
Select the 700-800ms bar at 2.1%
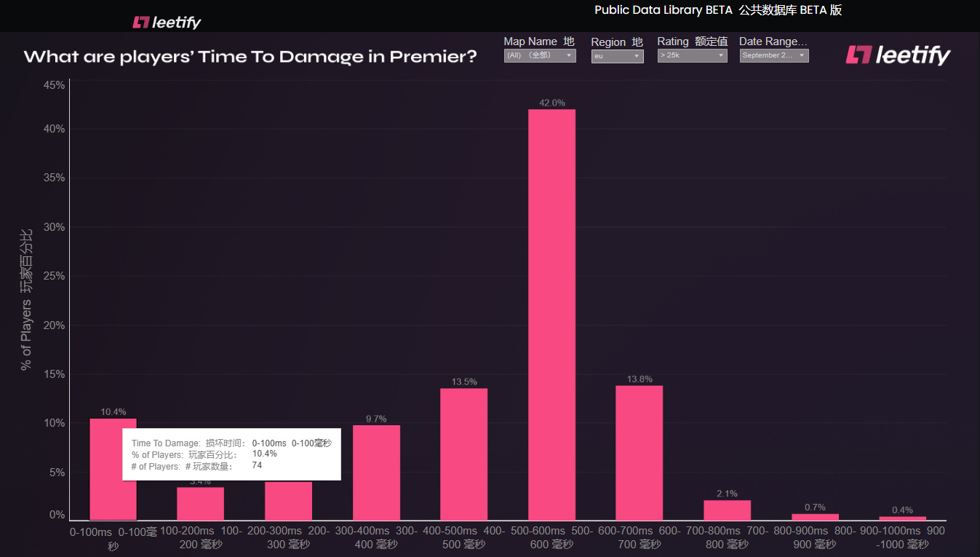coord(727,510)
